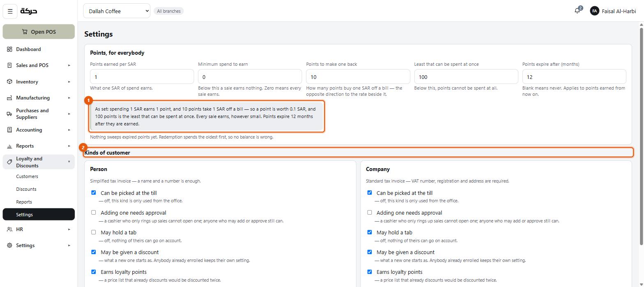The width and height of the screenshot is (644, 287).
Task: Open the notifications bell
Action: click(x=577, y=11)
